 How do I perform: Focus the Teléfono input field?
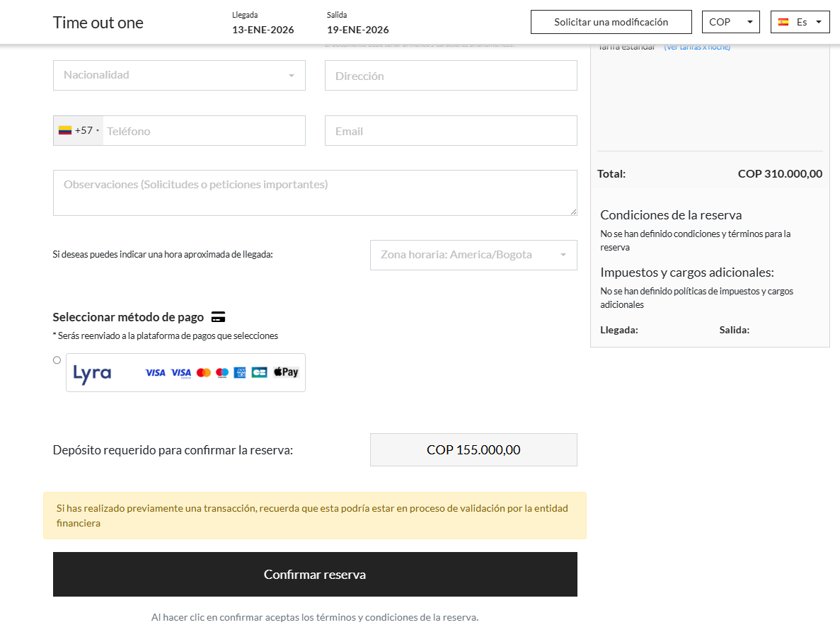tap(203, 131)
